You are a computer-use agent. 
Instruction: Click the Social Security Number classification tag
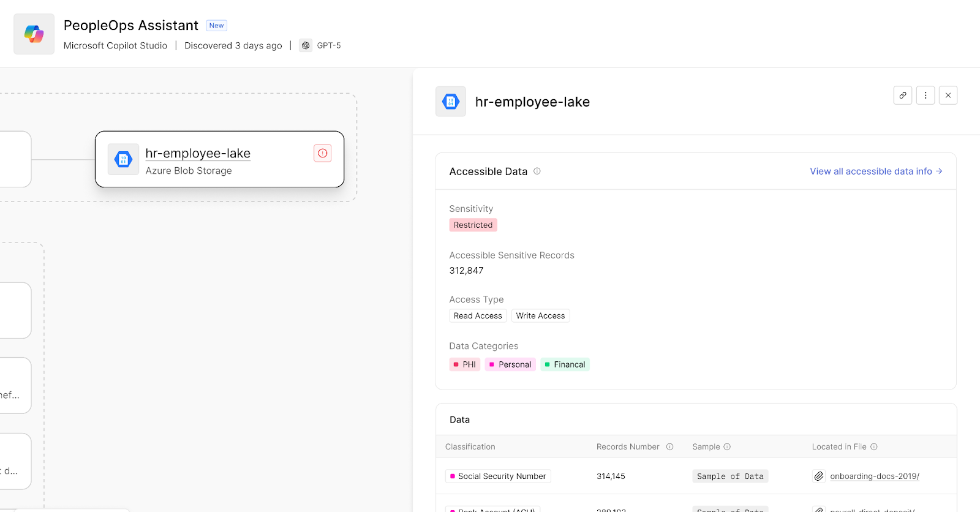[x=498, y=476]
